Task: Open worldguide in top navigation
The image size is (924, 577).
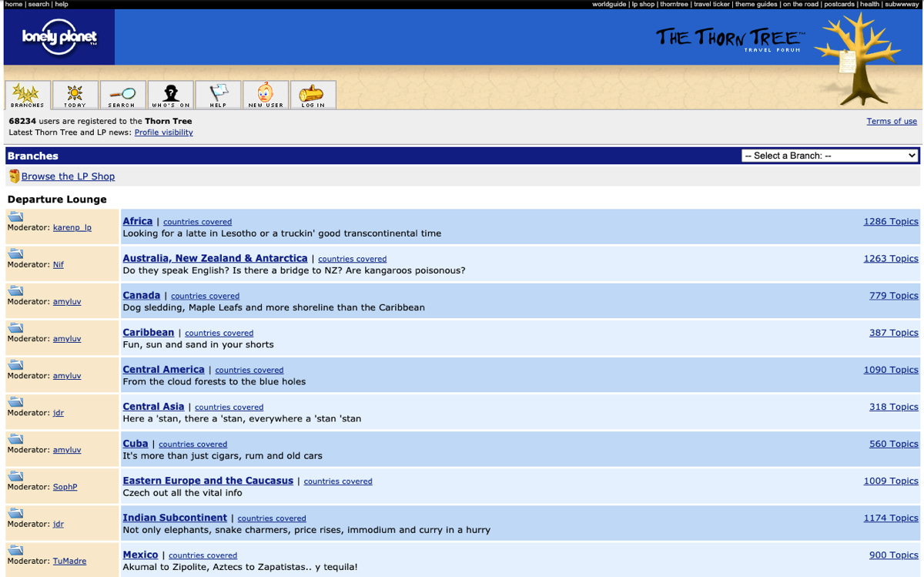Action: pos(609,5)
